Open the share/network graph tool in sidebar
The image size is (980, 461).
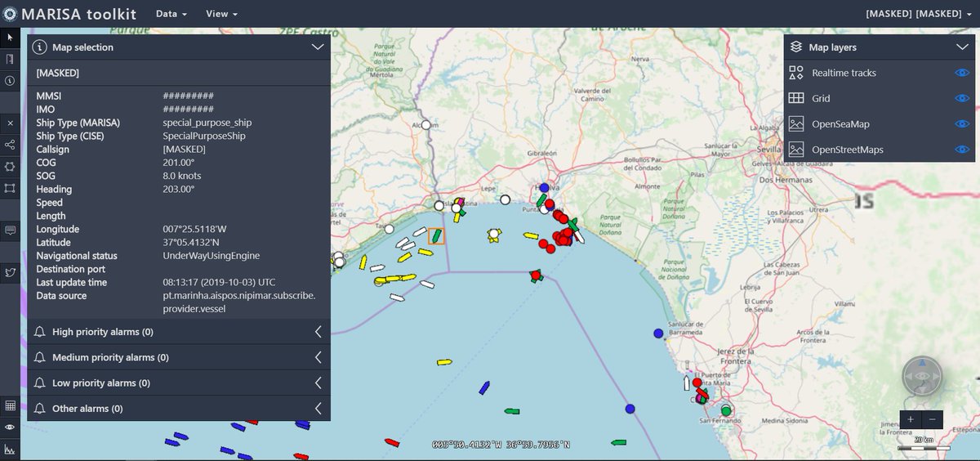coord(10,145)
